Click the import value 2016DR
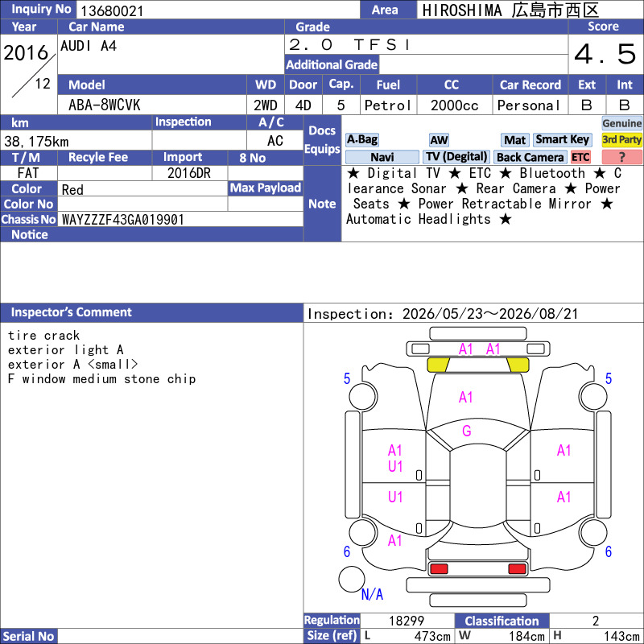 [189, 173]
